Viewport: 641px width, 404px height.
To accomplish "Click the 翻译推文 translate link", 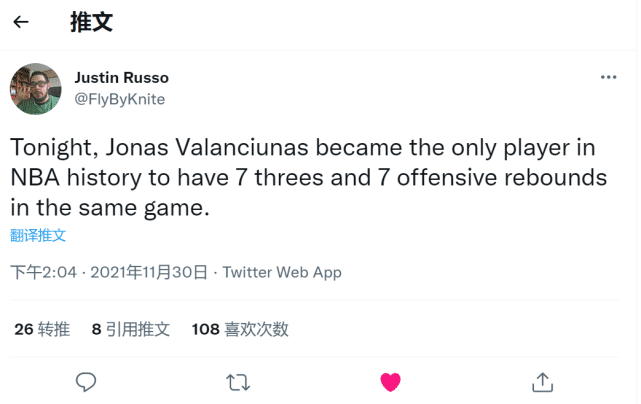I will click(38, 236).
